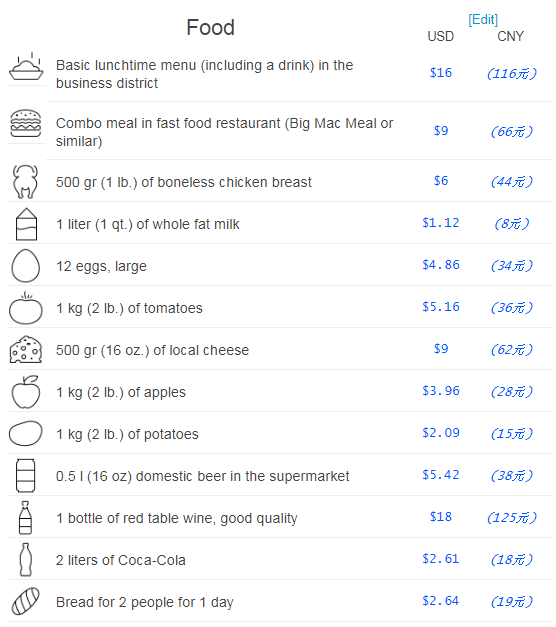Click the lunchtime menu dish icon
The image size is (556, 627).
tap(26, 66)
